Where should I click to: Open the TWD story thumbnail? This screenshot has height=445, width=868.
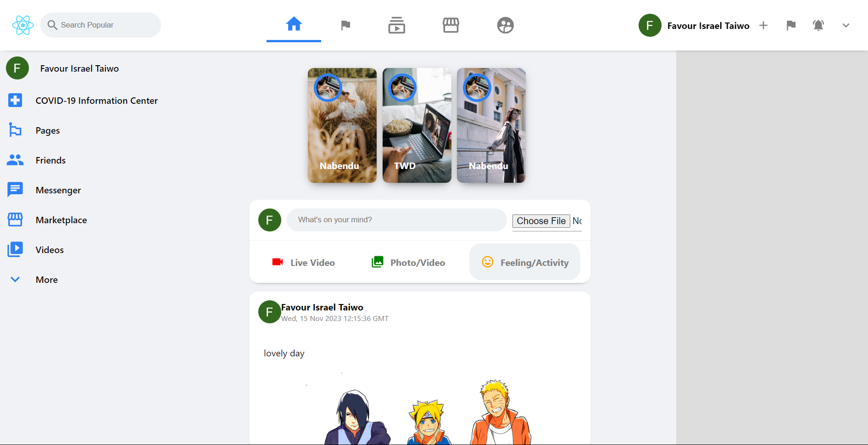pos(417,125)
